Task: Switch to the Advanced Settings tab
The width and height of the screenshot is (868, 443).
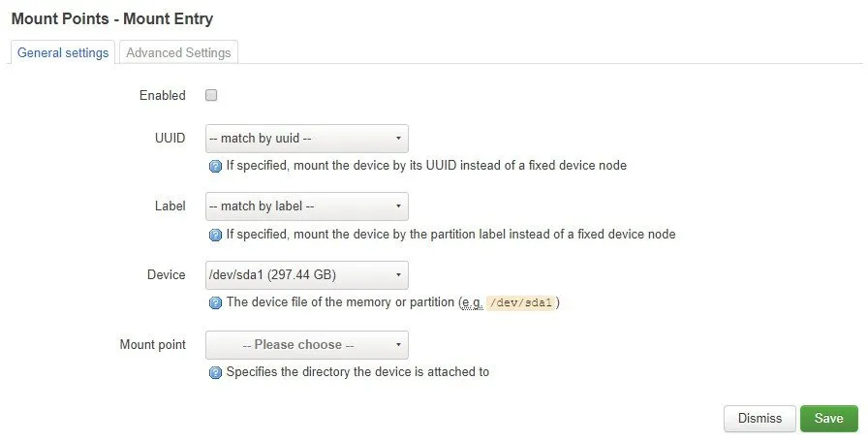Action: tap(178, 53)
